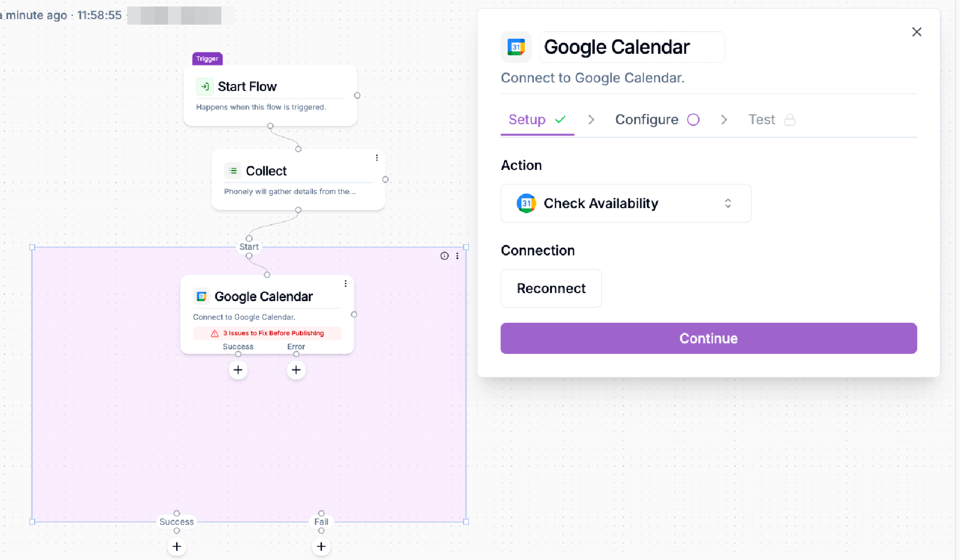This screenshot has width=960, height=560.
Task: Click the info icon on the selected block
Action: 445,256
